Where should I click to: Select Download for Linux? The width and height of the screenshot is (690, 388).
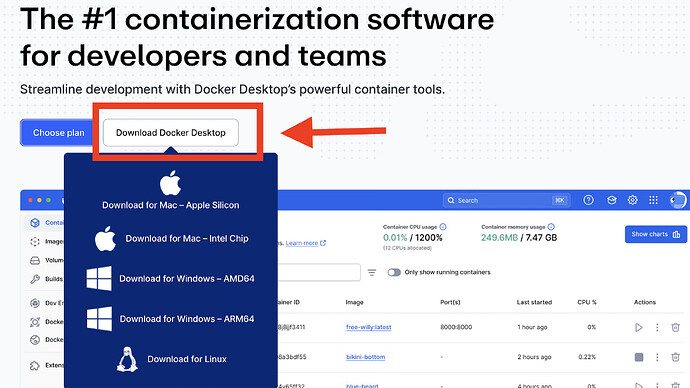187,359
